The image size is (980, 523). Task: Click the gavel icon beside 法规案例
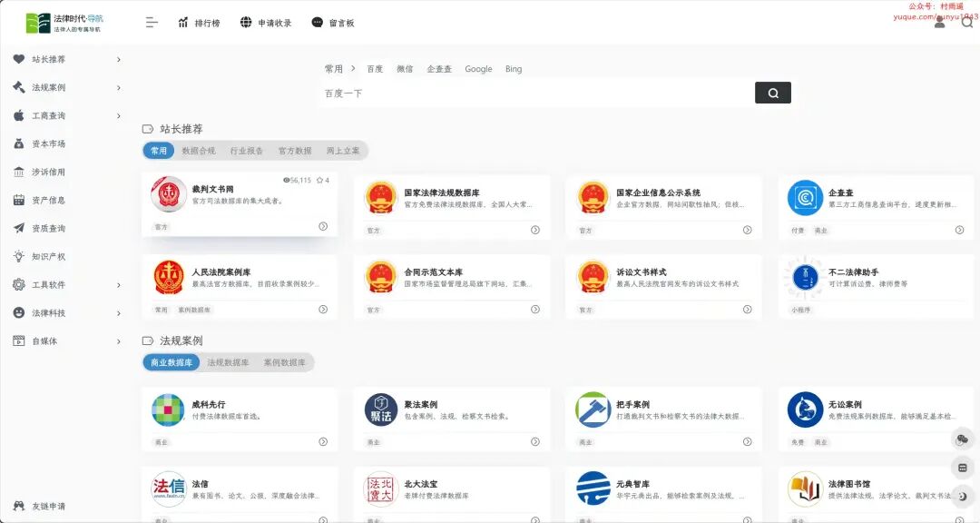tap(19, 87)
